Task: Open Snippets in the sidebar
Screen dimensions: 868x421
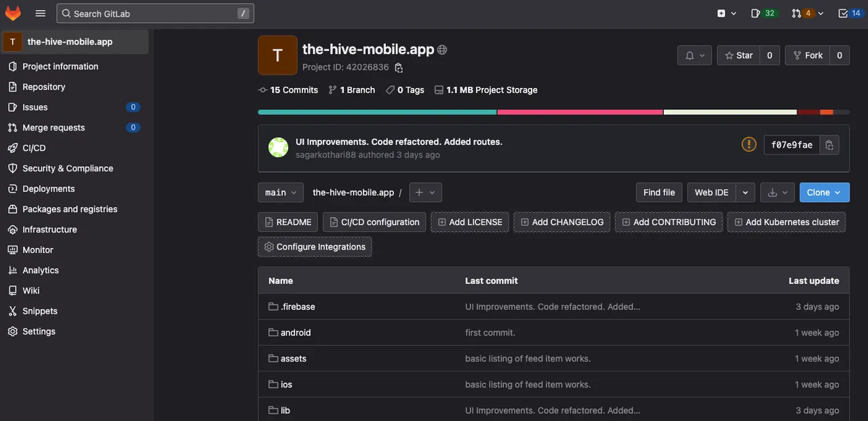Action: point(40,310)
